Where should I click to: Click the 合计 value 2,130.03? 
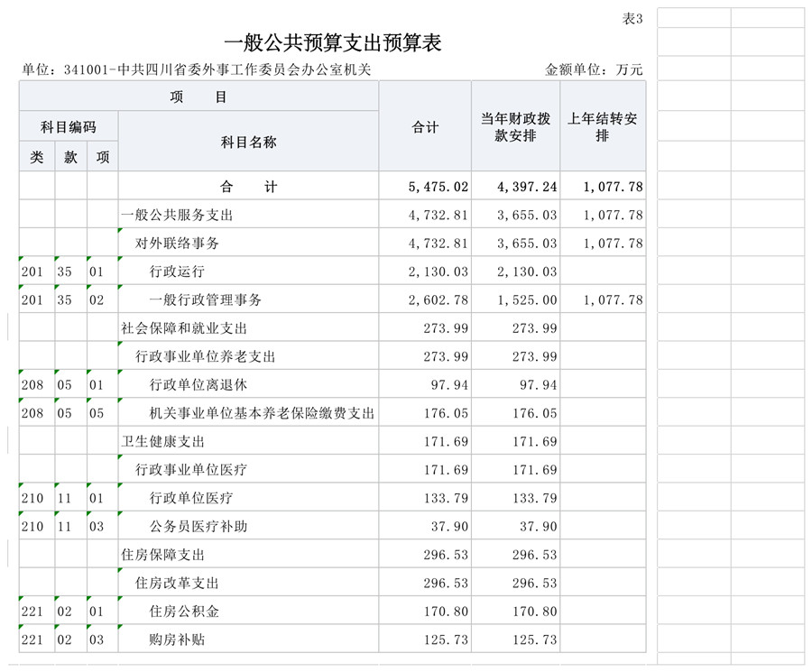pyautogui.click(x=438, y=272)
